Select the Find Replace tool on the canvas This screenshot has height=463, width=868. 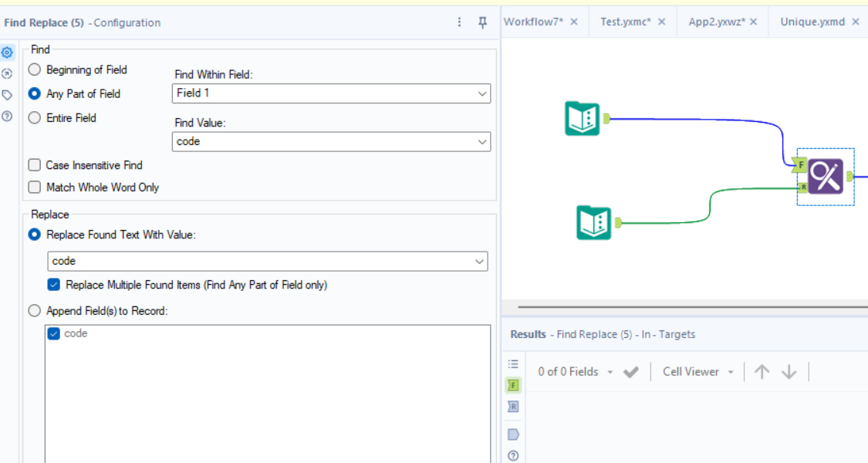tap(825, 176)
